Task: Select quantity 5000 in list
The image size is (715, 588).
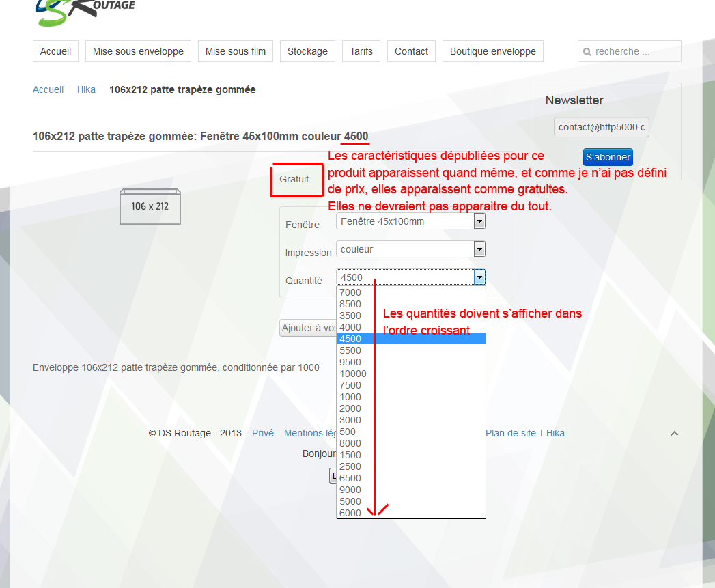Action: pos(411,502)
